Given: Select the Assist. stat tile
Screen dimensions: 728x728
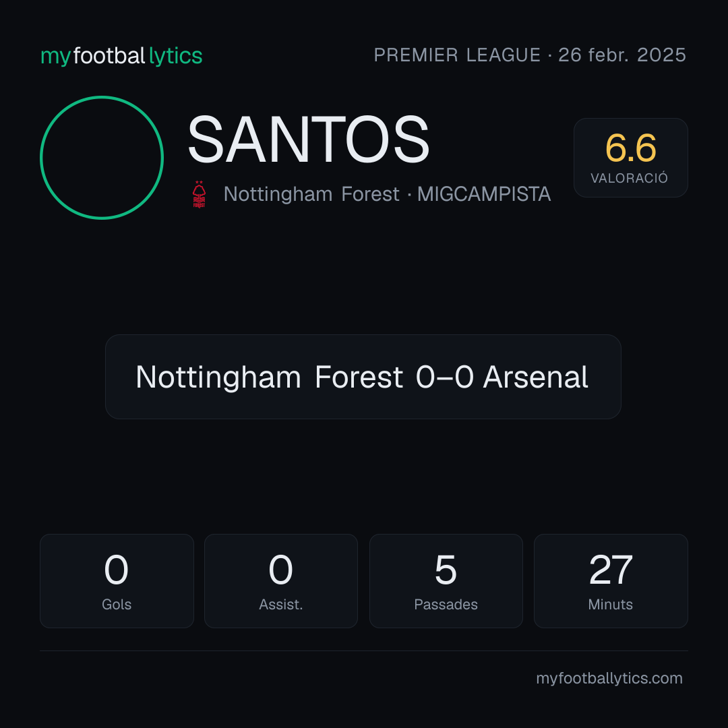Looking at the screenshot, I should (x=281, y=581).
